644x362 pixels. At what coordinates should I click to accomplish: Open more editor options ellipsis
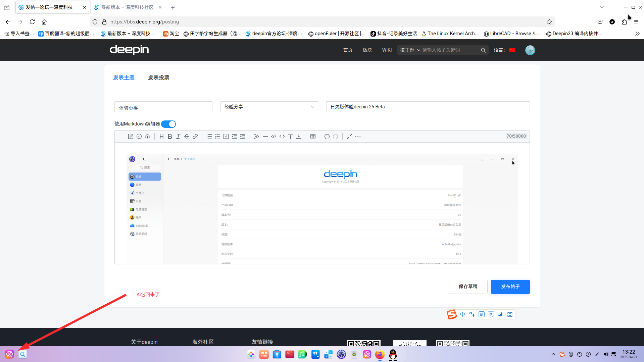(x=358, y=137)
